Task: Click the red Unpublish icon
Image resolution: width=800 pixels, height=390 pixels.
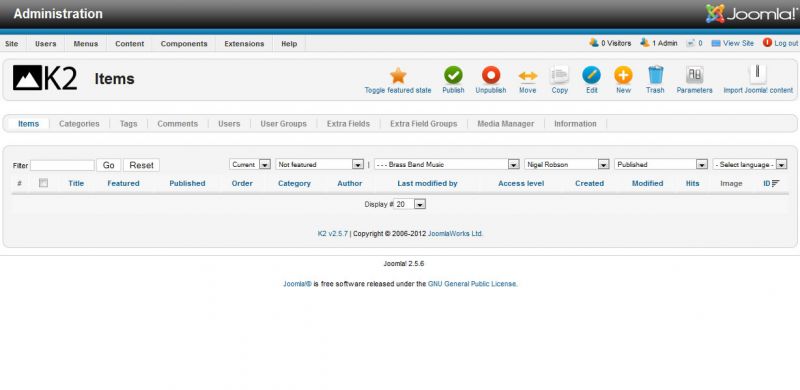Action: (491, 75)
